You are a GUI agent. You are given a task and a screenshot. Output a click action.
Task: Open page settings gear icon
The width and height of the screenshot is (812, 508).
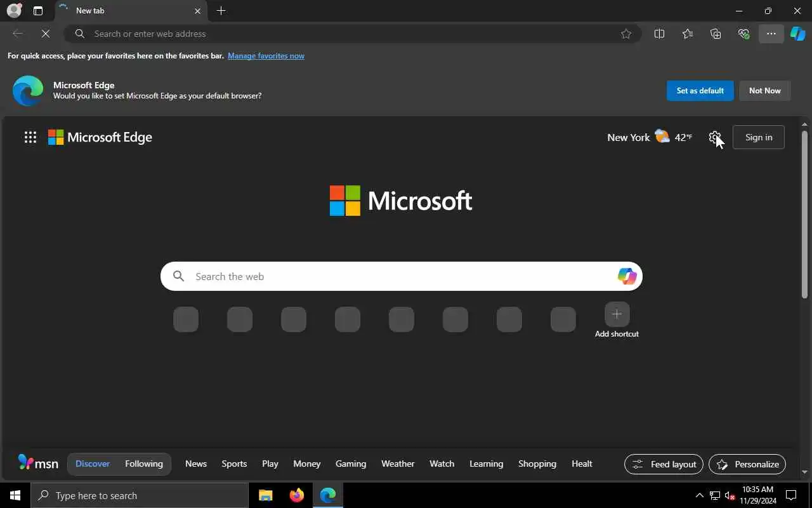pos(714,137)
